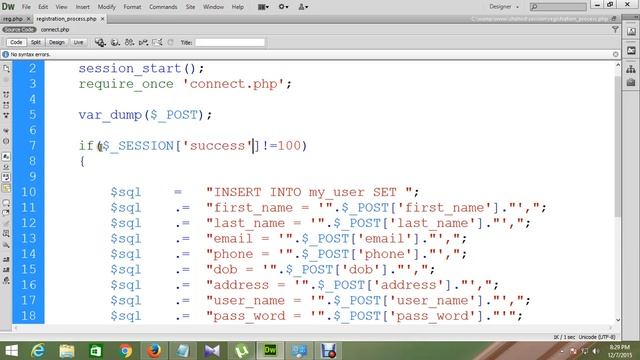Click Unicode (UTF-8) in status bar
640x360 pixels.
point(597,337)
